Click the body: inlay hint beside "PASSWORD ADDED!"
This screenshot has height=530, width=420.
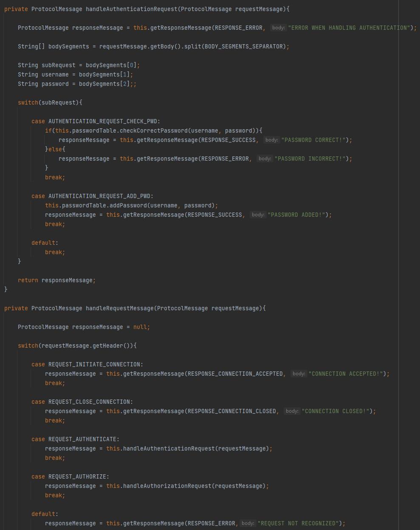click(x=258, y=215)
